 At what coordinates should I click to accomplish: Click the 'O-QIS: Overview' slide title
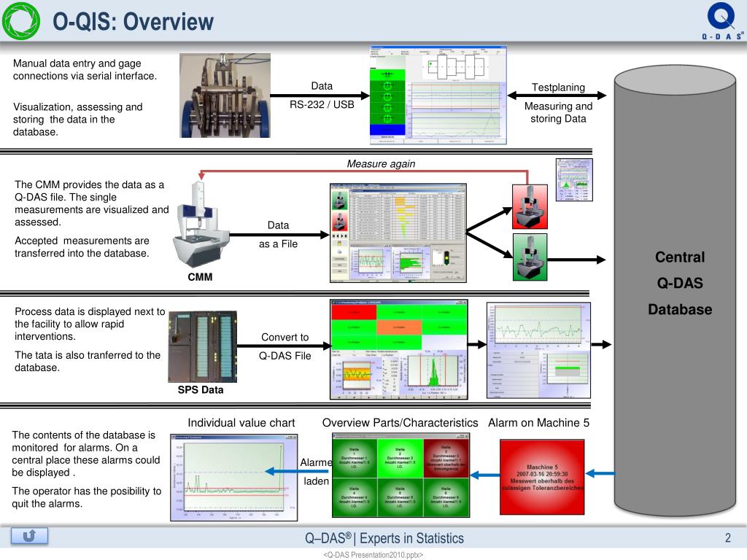[133, 21]
